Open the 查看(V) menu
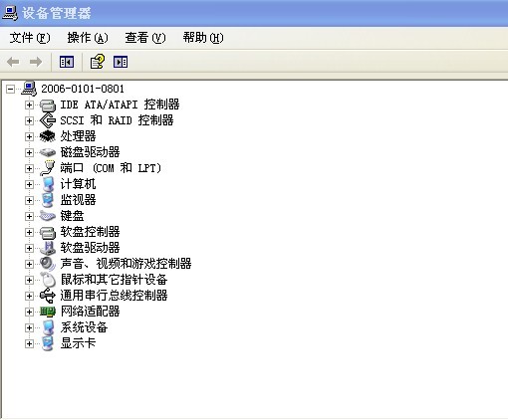508x420 pixels. pos(145,38)
